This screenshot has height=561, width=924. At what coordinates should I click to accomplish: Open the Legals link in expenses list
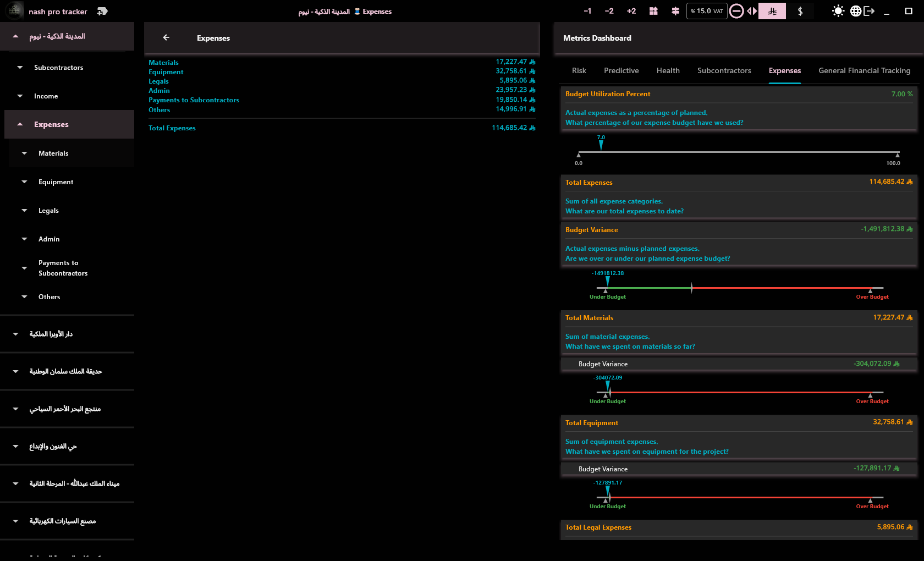[158, 81]
